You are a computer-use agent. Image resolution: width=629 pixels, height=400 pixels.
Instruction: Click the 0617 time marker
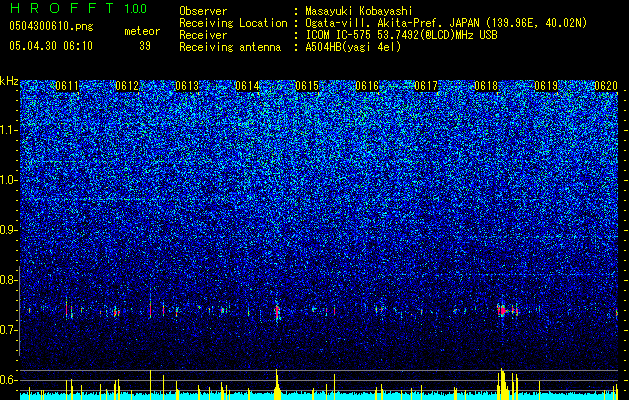[x=426, y=86]
